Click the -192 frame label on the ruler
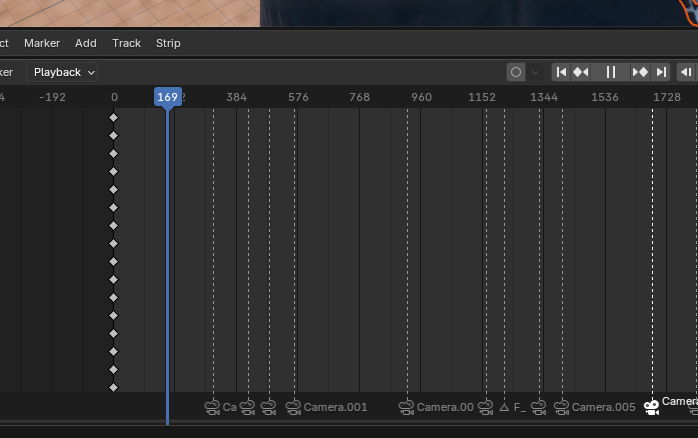The height and width of the screenshot is (438, 698). (53, 97)
